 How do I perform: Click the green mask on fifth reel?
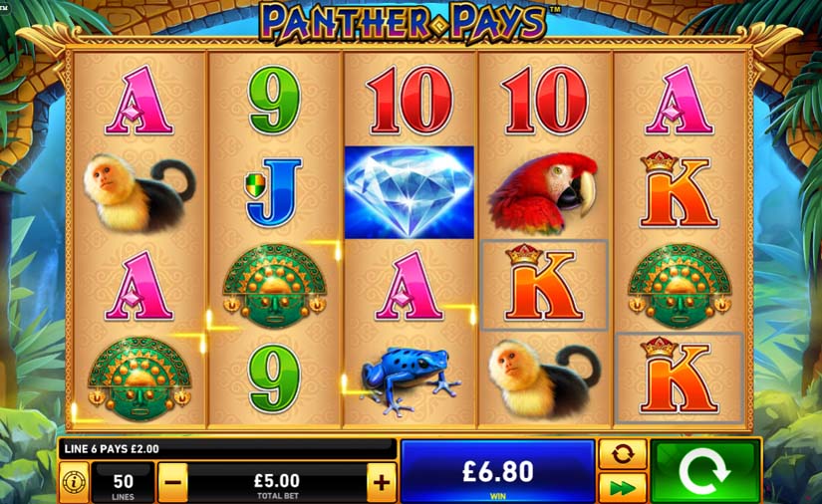(680, 286)
